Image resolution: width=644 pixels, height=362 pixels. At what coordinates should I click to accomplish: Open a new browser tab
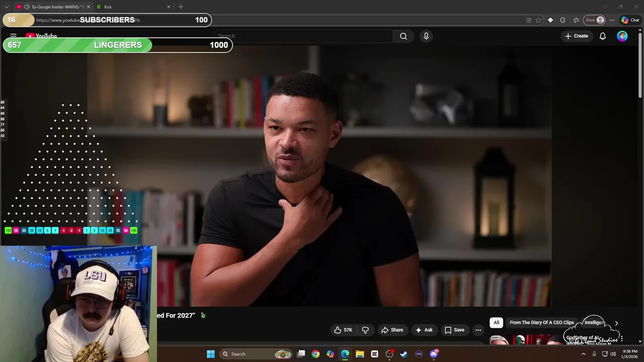(181, 7)
